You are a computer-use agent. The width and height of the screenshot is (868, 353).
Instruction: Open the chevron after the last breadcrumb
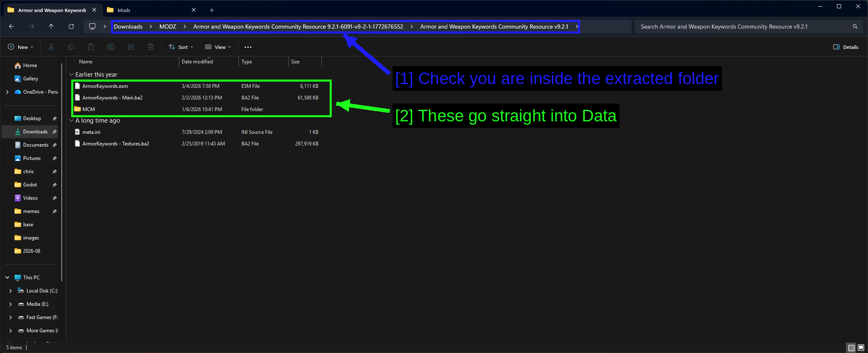pyautogui.click(x=576, y=27)
